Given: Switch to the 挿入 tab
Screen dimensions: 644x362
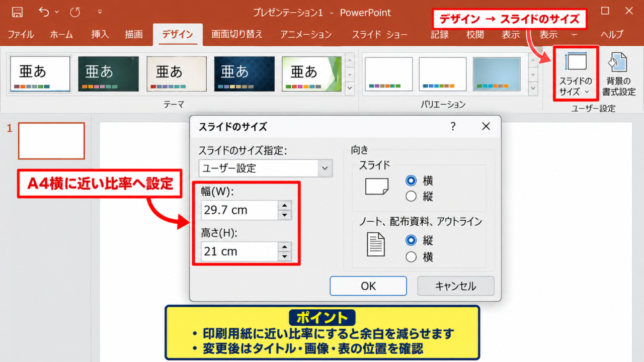Looking at the screenshot, I should point(100,34).
